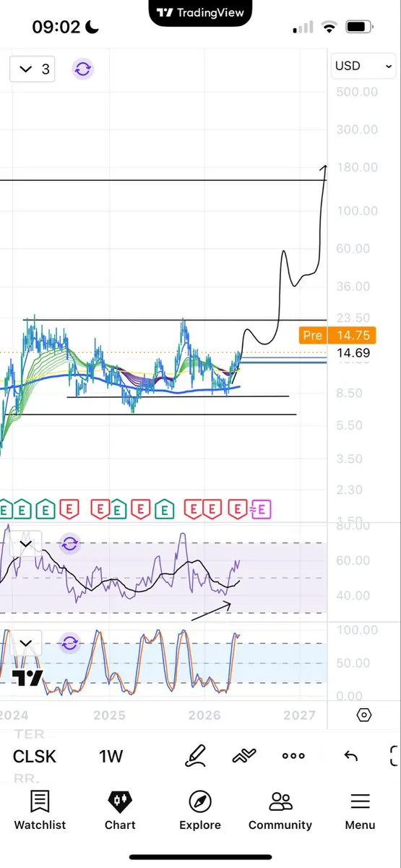The width and height of the screenshot is (401, 868).
Task: Switch to the Watchlist tab
Action: tap(40, 809)
